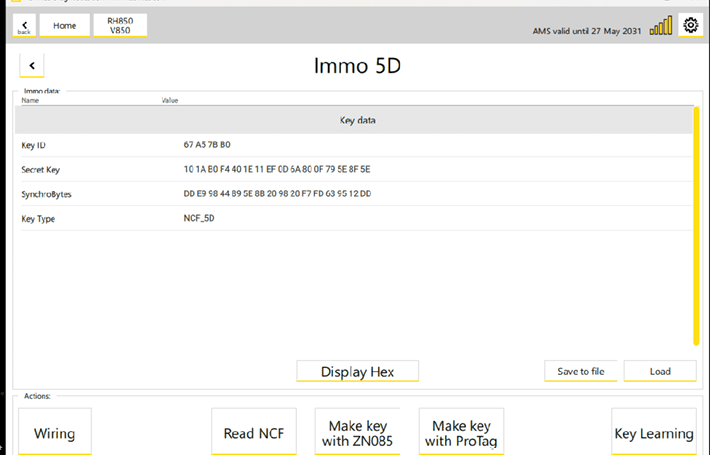Screen dimensions: 710x455
Task: Select the Secret Key value row
Action: pos(277,169)
